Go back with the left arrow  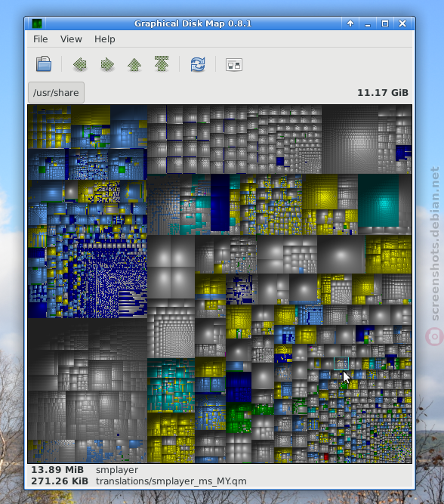[80, 64]
